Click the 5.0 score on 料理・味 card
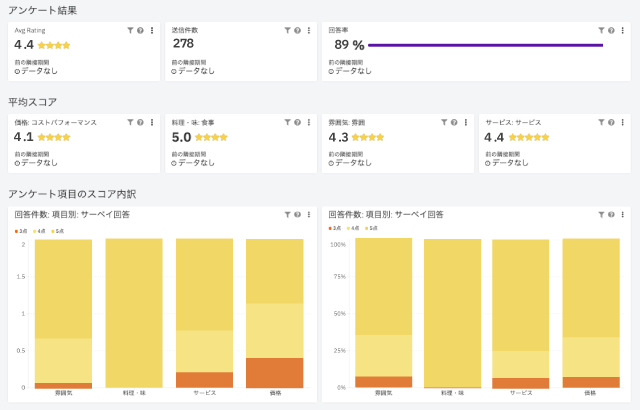The width and height of the screenshot is (640, 410). [x=181, y=137]
